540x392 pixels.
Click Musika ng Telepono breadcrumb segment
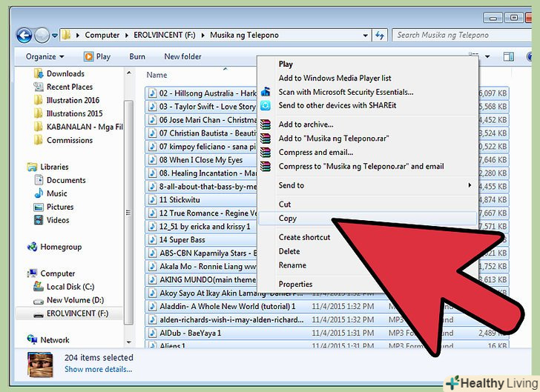click(244, 35)
